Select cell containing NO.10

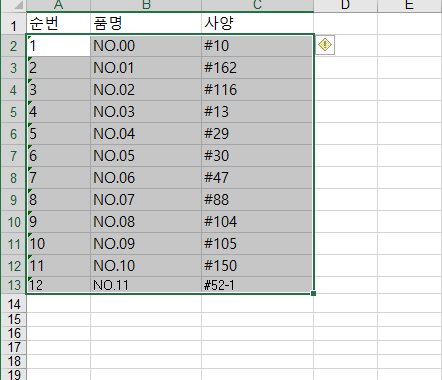click(x=146, y=266)
